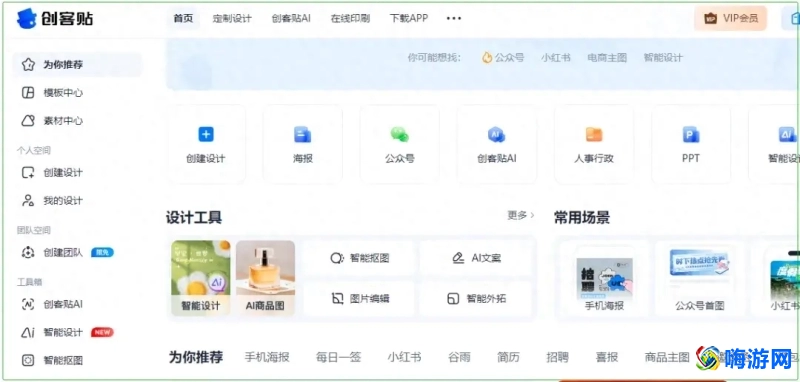The width and height of the screenshot is (800, 382).
Task: Open the 公众号首图 scene thumbnail
Action: click(700, 279)
